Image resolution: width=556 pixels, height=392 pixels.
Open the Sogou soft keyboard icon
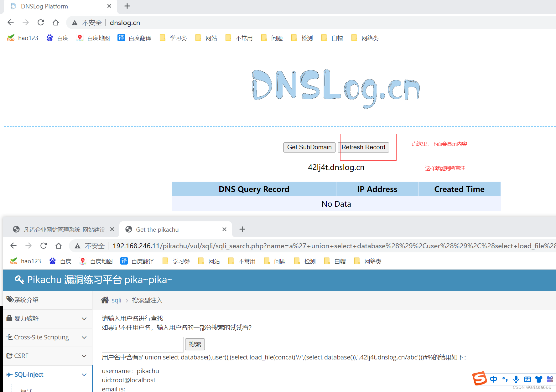(527, 379)
